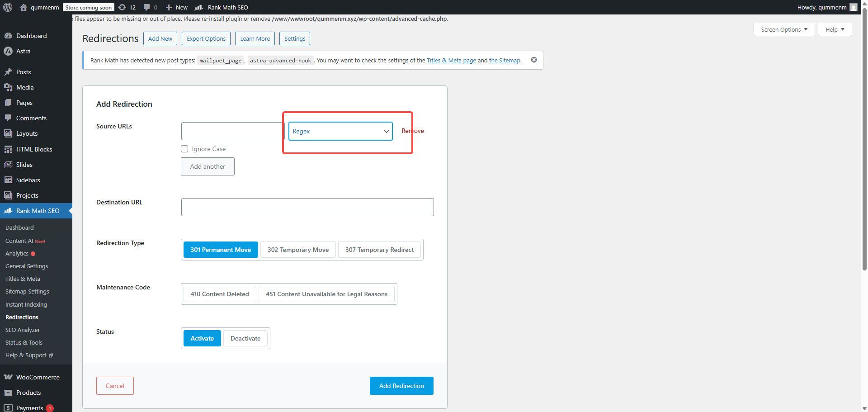Click the Projects icon in sidebar
Screen dimensions: 868x412
[8, 195]
